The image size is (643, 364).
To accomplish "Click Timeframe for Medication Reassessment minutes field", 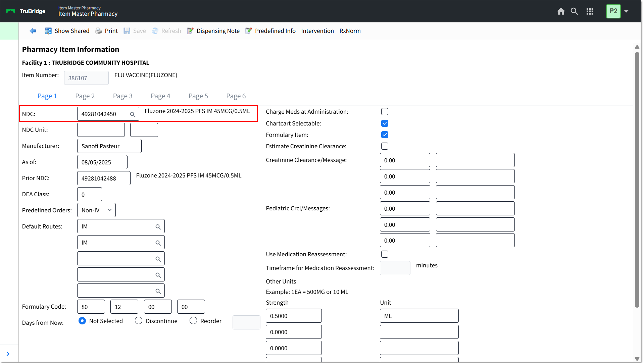I will pyautogui.click(x=395, y=268).
